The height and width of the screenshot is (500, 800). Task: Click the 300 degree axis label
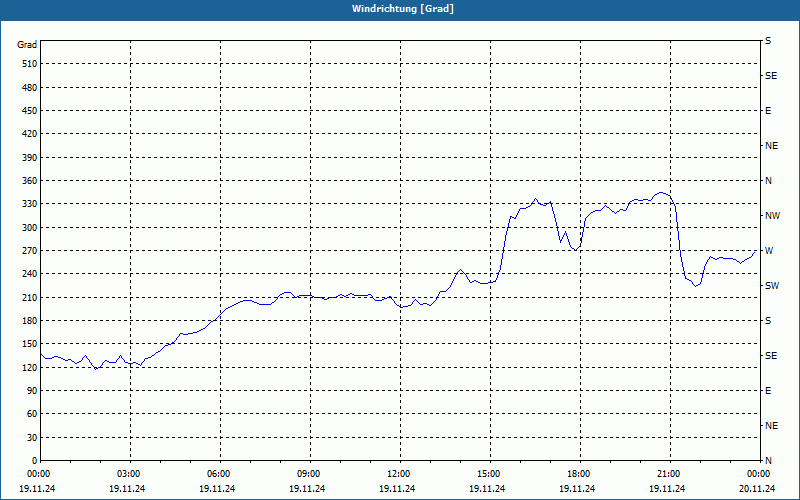[x=30, y=228]
